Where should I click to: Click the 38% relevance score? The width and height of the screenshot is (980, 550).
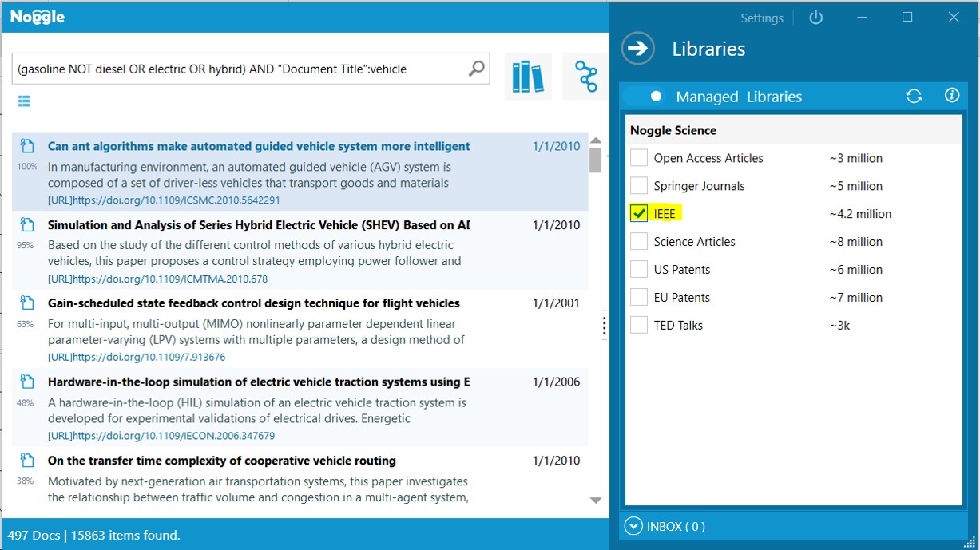[x=26, y=481]
